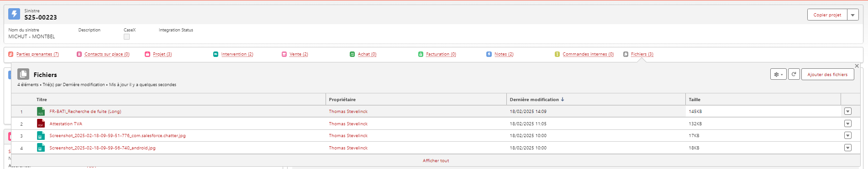The image size is (868, 169).
Task: Click the Intervention related list icon
Action: [216, 54]
